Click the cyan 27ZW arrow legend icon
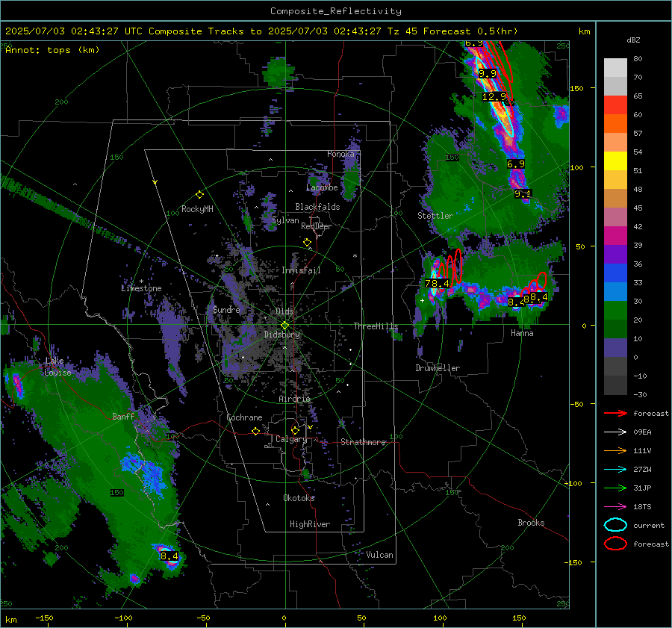This screenshot has width=672, height=628. tap(615, 470)
